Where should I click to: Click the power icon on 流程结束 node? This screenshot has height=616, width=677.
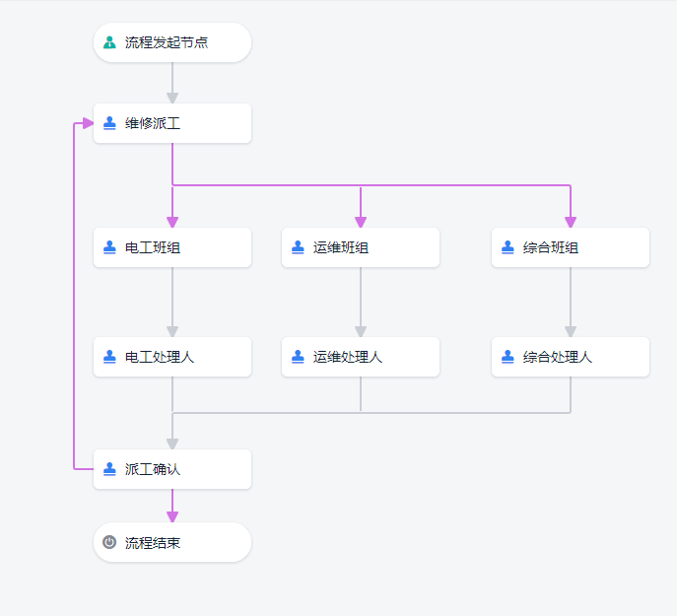pos(109,542)
